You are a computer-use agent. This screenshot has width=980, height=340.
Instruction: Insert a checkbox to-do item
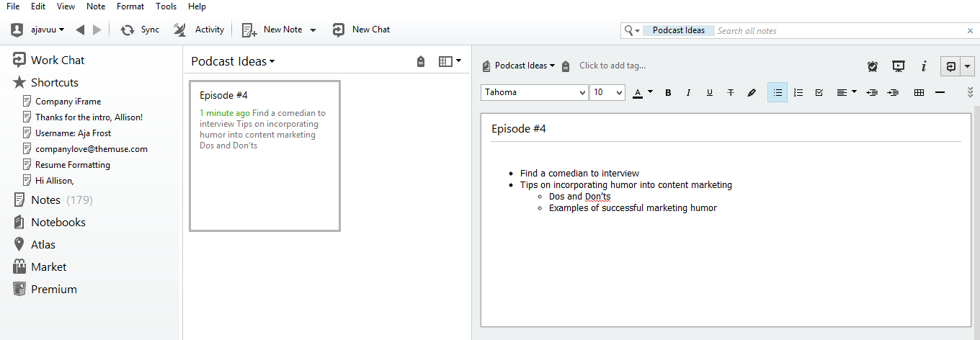pos(819,92)
